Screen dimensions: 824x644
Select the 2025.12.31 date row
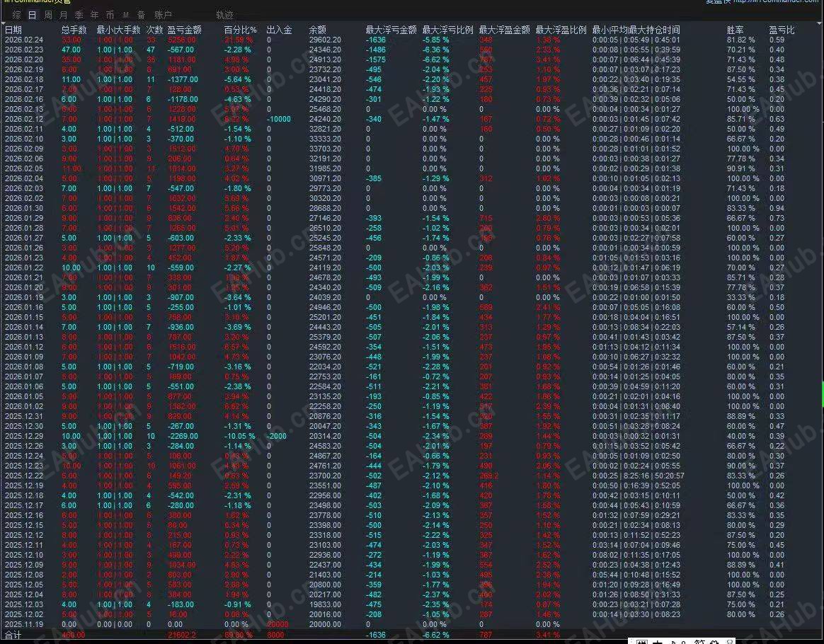(x=24, y=416)
